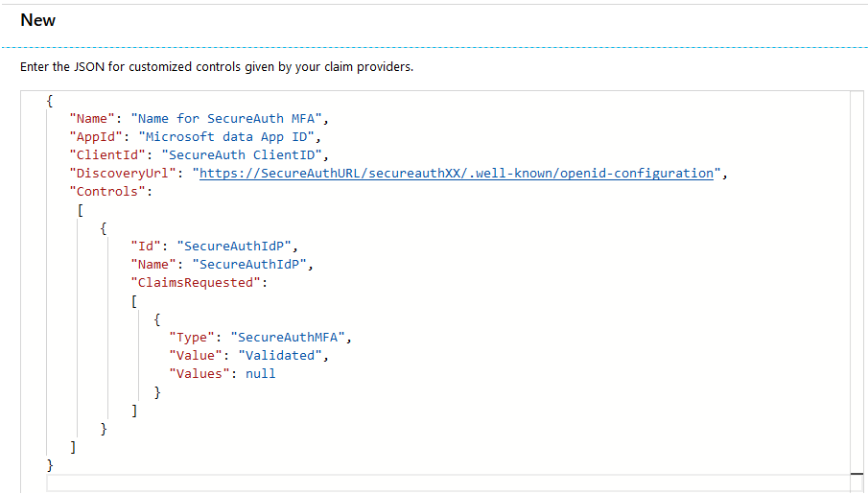Place cursor in "Name for SecureAuth MFA" value
This screenshot has width=868, height=494.
[x=229, y=119]
